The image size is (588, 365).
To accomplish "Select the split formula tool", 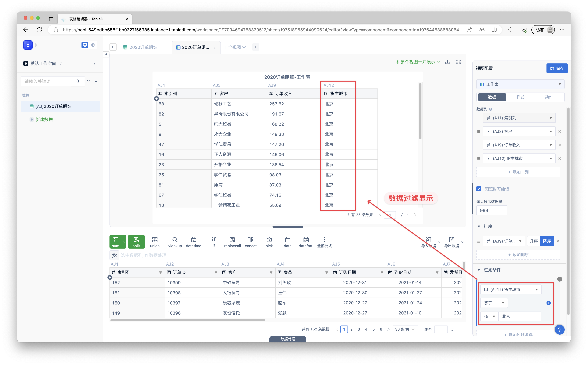I will pos(136,242).
